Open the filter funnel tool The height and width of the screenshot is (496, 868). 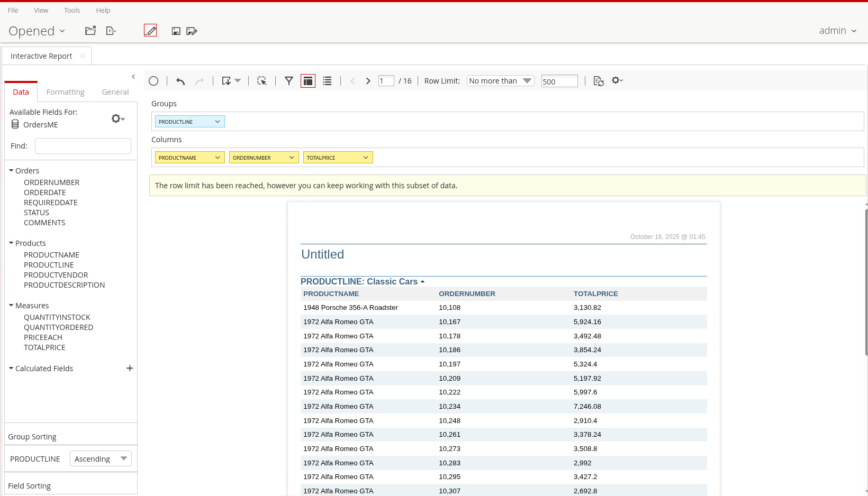[x=289, y=81]
